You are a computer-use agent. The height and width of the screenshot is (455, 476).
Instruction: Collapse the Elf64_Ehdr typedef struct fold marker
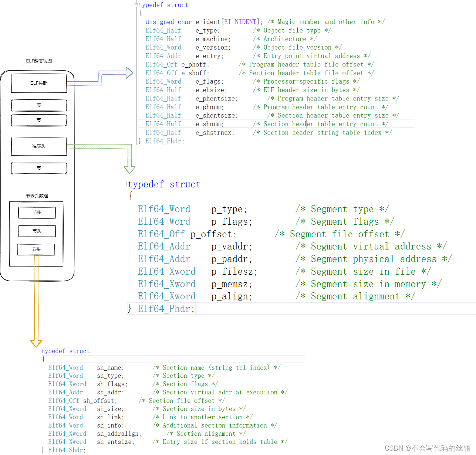[x=136, y=5]
